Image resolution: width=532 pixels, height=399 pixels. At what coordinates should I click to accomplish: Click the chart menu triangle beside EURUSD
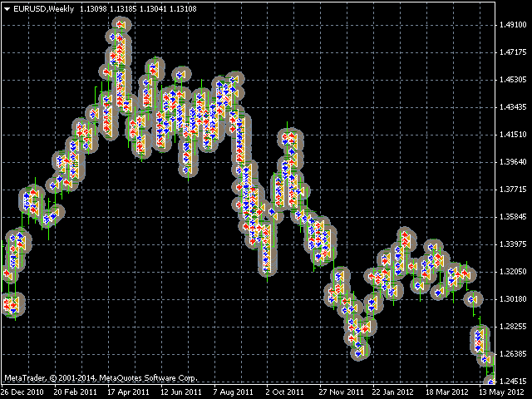(7, 9)
